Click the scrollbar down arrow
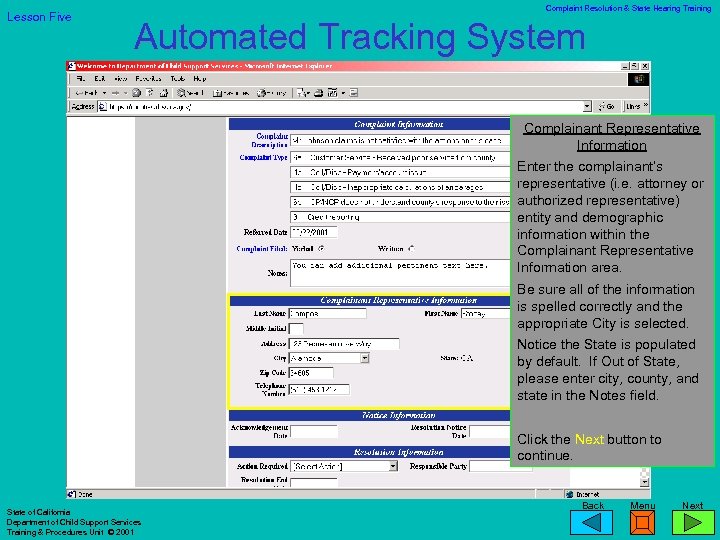The width and height of the screenshot is (720, 540). (645, 482)
